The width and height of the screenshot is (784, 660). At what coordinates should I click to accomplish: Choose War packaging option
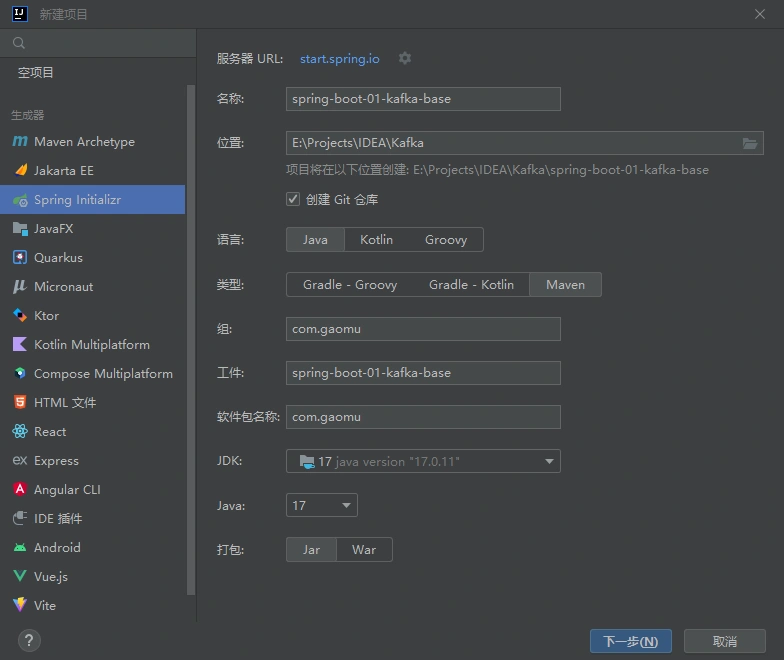click(x=364, y=550)
